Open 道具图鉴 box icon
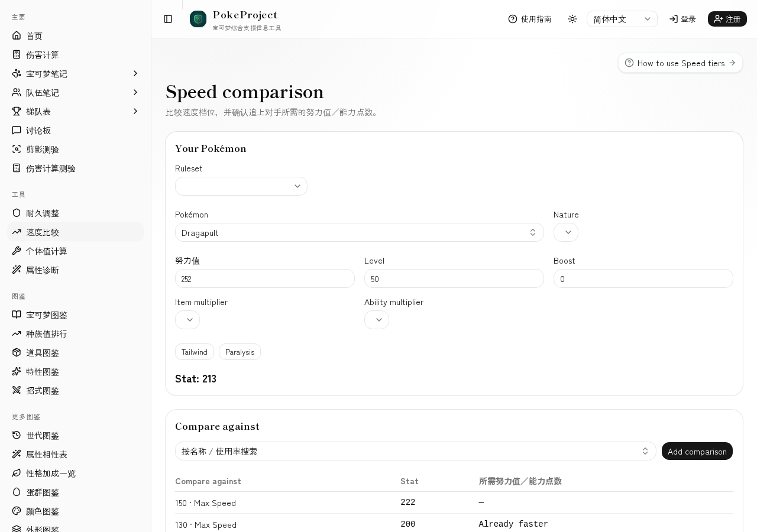 pos(17,352)
